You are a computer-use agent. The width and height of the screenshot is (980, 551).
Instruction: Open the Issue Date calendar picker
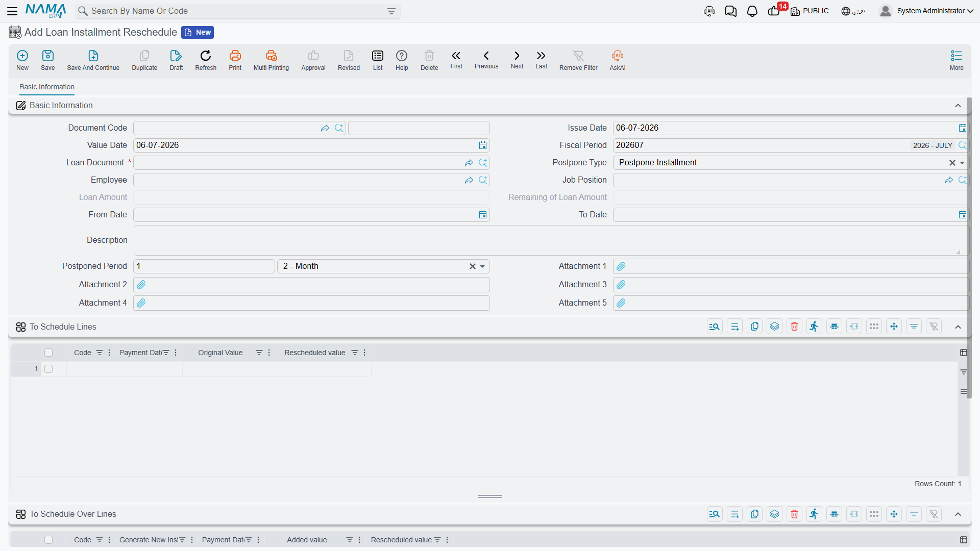(962, 128)
